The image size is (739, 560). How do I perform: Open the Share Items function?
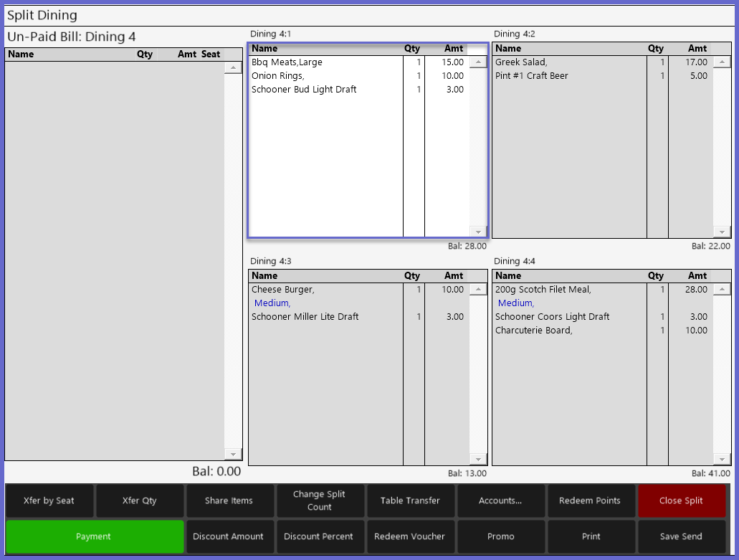click(229, 500)
